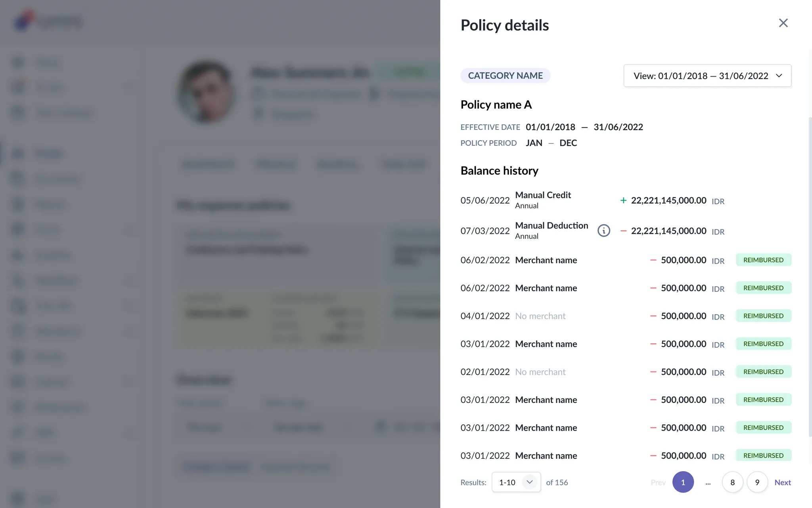This screenshot has width=812, height=508.
Task: Click the info icon beside Manual Deduction
Action: (x=603, y=231)
